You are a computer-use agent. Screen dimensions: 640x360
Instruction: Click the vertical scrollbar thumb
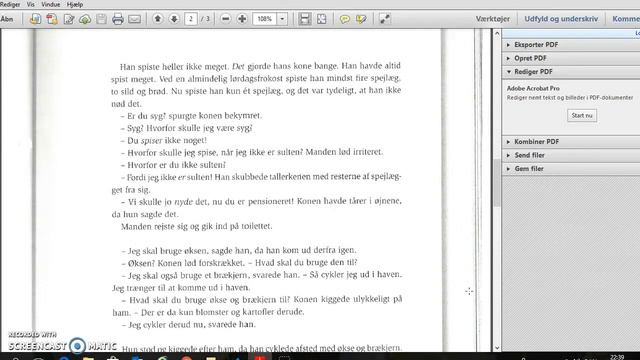pyautogui.click(x=497, y=183)
